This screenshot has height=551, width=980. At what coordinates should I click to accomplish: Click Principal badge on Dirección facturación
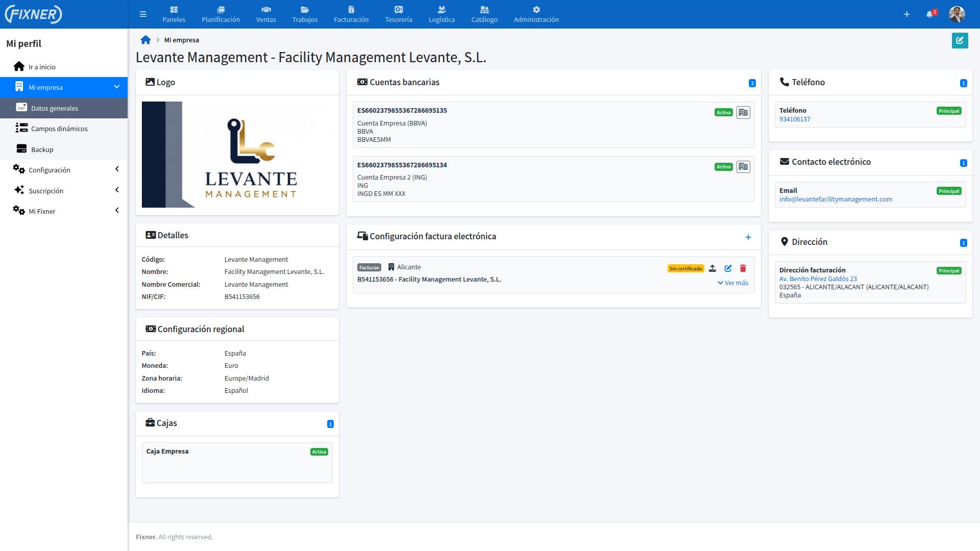949,271
